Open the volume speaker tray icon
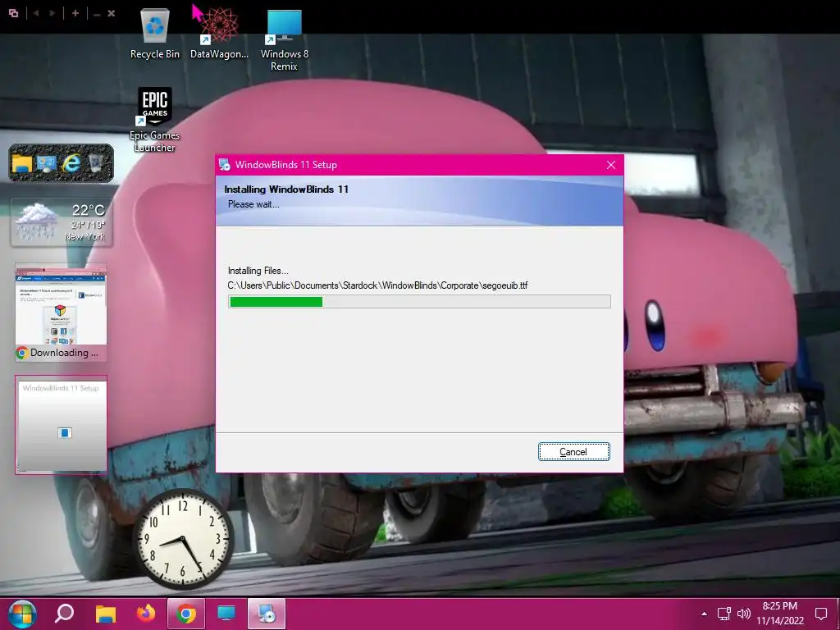840x630 pixels. [x=743, y=614]
